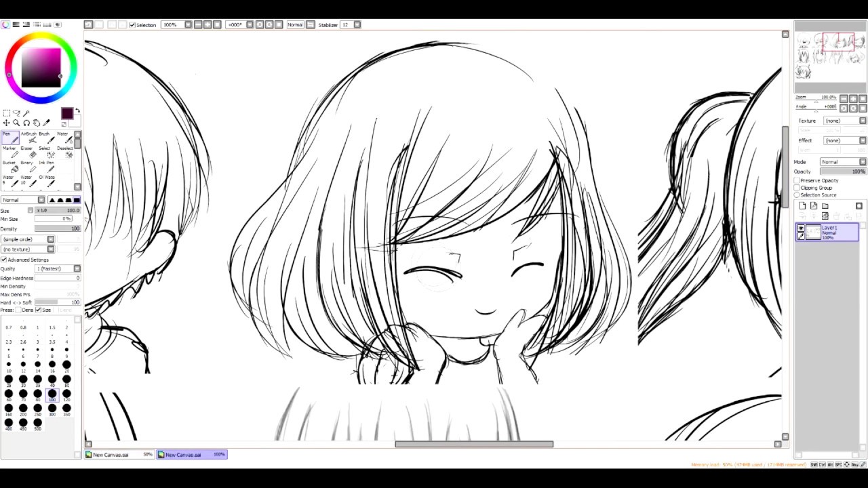Open the Eyedropper color picker tool
This screenshot has height=488, width=868.
click(47, 122)
